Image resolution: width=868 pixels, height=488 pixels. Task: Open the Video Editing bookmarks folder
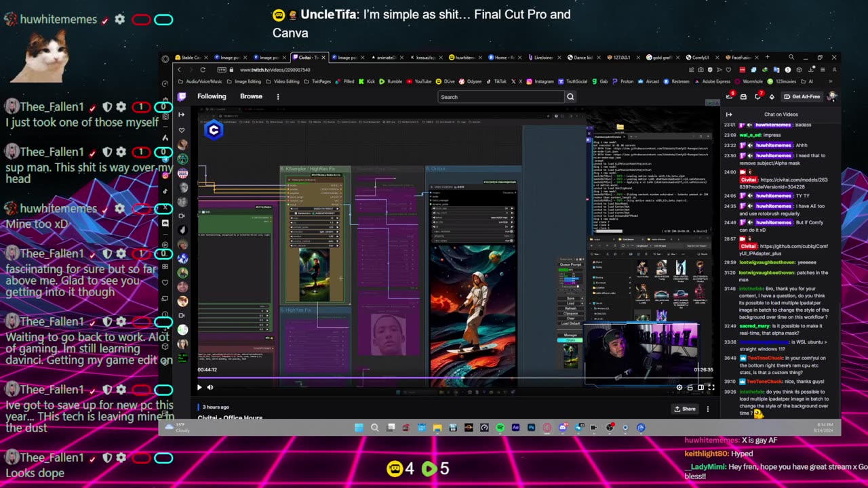(283, 81)
